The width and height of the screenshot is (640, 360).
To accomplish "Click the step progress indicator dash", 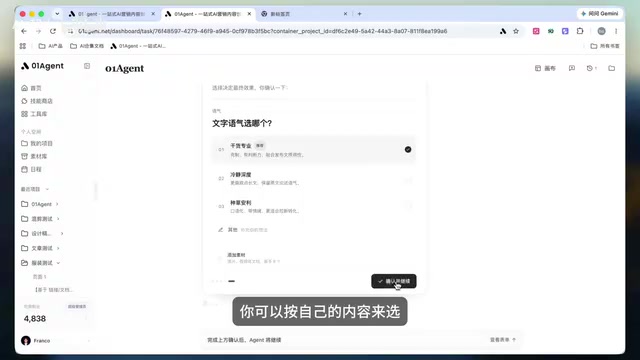I will pos(231,281).
